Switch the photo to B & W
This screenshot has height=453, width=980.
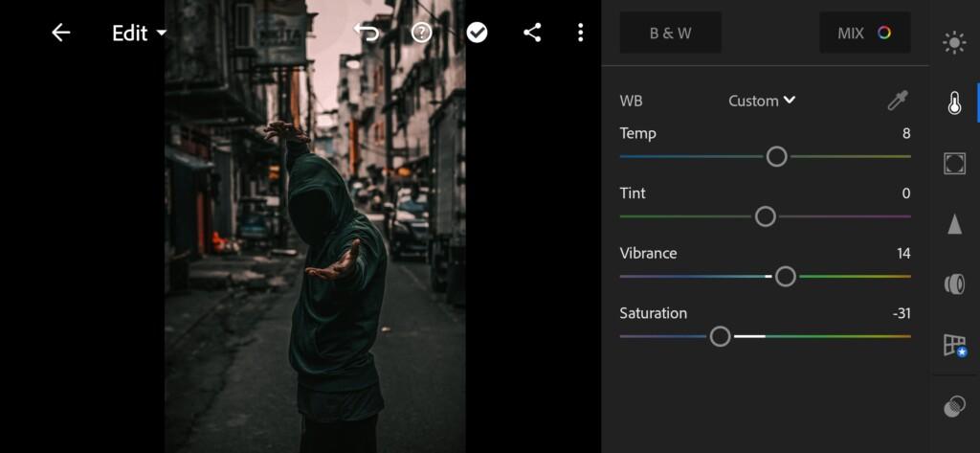tap(671, 34)
